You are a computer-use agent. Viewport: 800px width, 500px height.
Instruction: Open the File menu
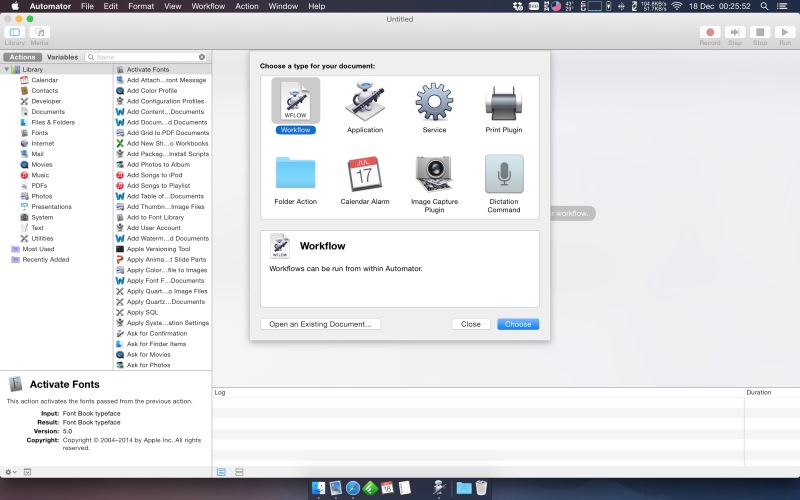pyautogui.click(x=87, y=6)
